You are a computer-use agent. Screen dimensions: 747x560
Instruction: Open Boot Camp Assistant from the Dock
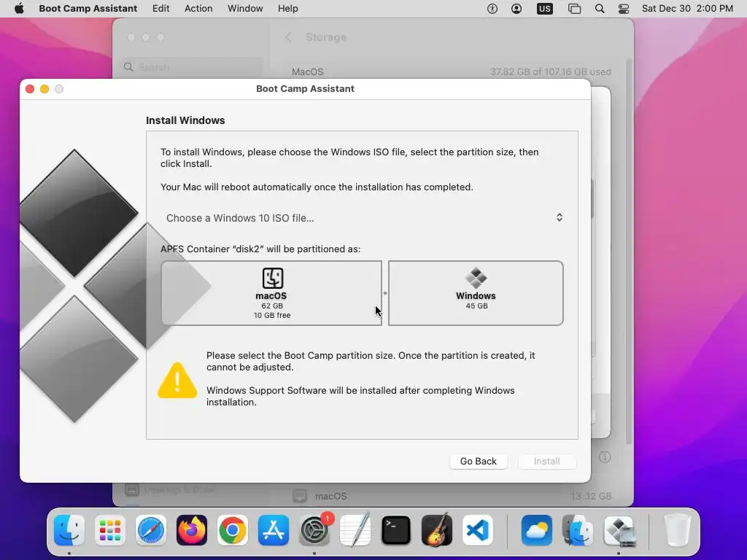click(x=619, y=530)
